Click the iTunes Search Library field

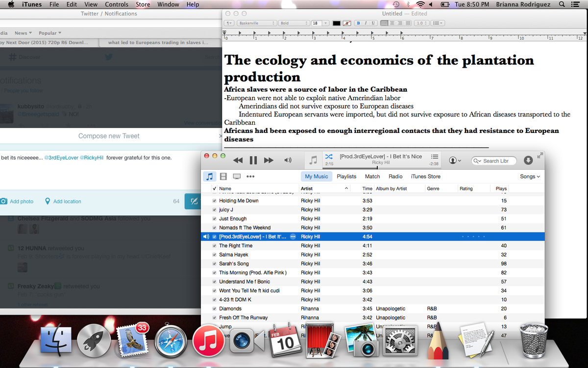point(493,161)
